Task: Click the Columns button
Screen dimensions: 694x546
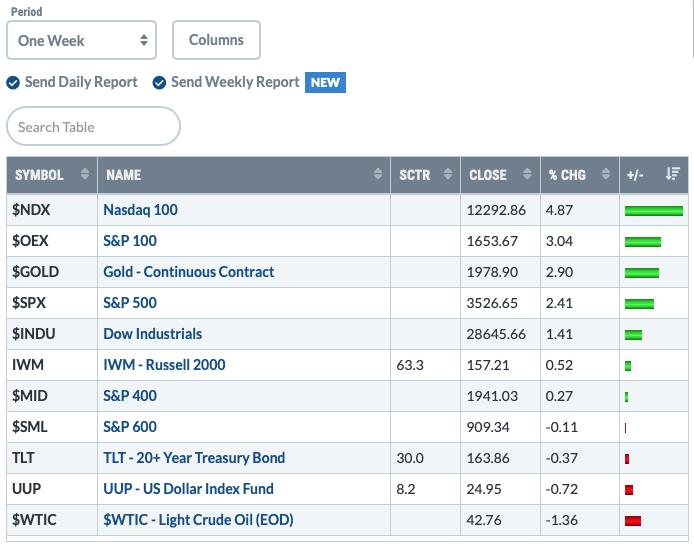Action: 216,40
